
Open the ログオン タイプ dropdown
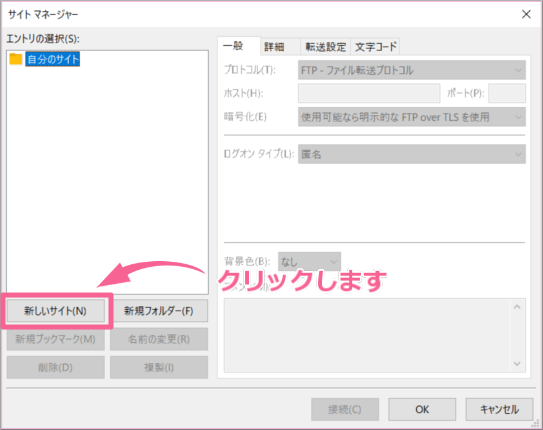coord(412,154)
